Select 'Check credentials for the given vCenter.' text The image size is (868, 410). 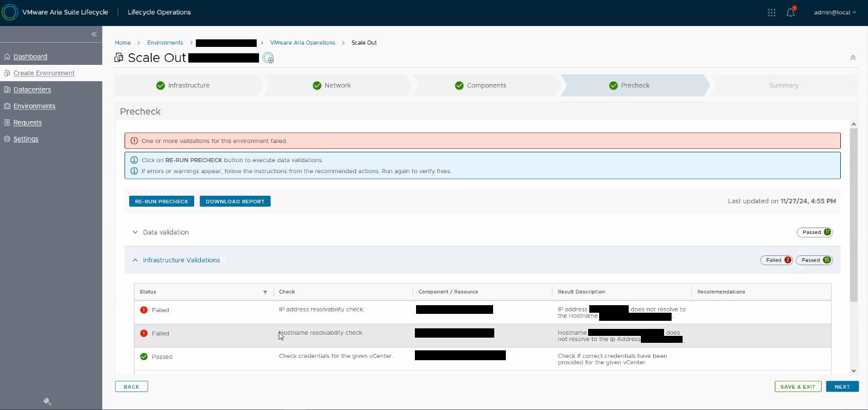pyautogui.click(x=336, y=356)
